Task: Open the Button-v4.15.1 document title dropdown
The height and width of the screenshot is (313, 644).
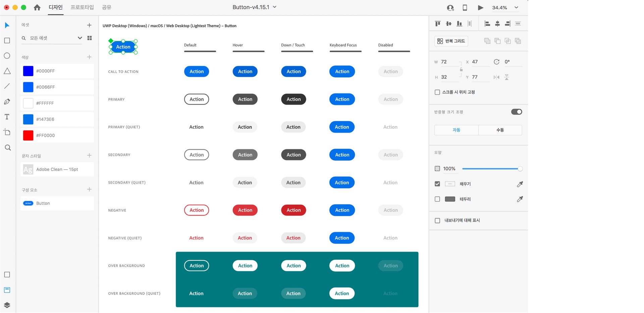Action: pos(274,7)
